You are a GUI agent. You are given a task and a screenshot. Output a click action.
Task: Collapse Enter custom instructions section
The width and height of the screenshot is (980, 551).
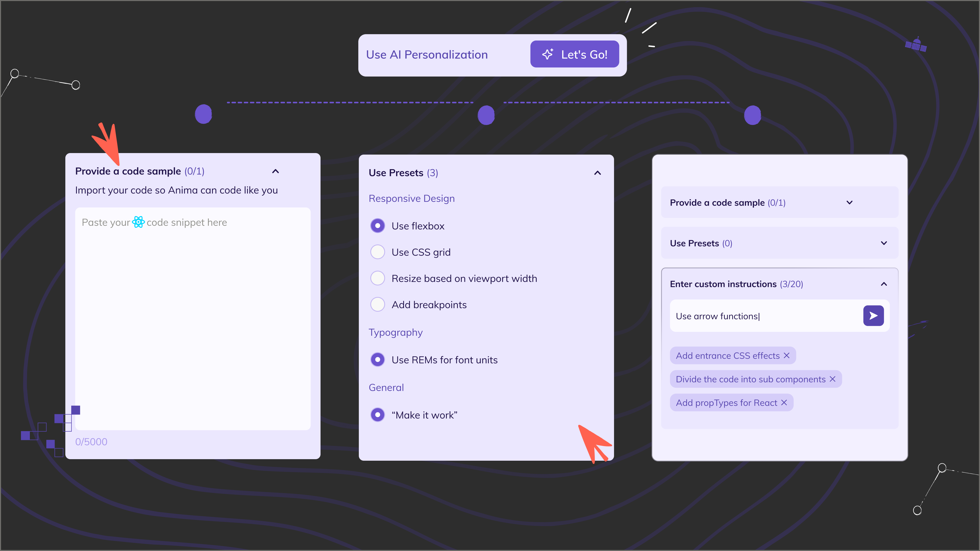pyautogui.click(x=884, y=284)
